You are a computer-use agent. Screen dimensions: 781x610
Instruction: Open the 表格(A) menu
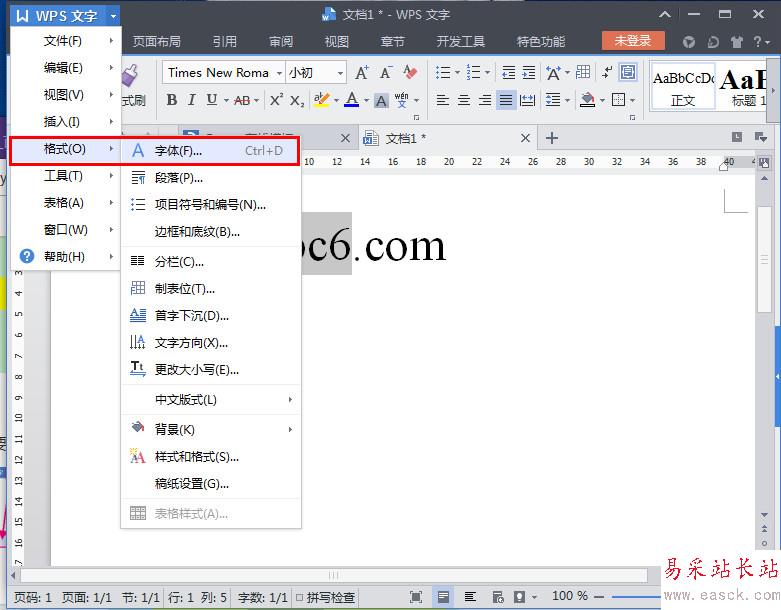pyautogui.click(x=65, y=203)
